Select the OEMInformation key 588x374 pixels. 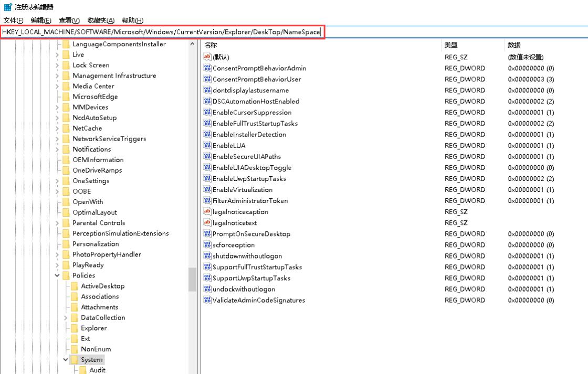(98, 159)
